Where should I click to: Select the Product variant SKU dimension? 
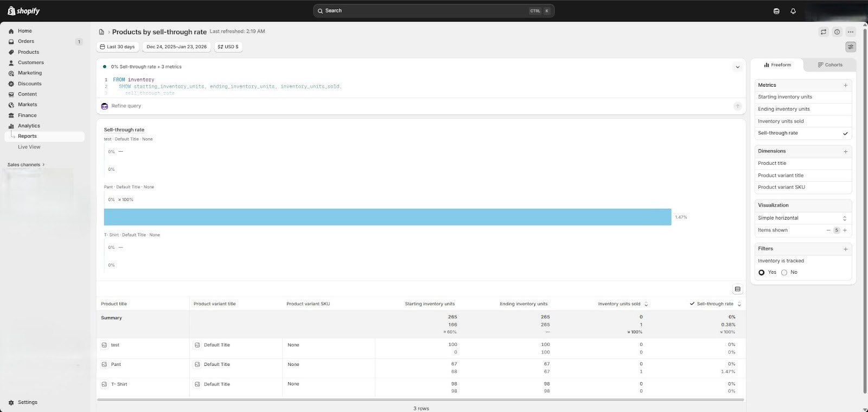pyautogui.click(x=803, y=188)
